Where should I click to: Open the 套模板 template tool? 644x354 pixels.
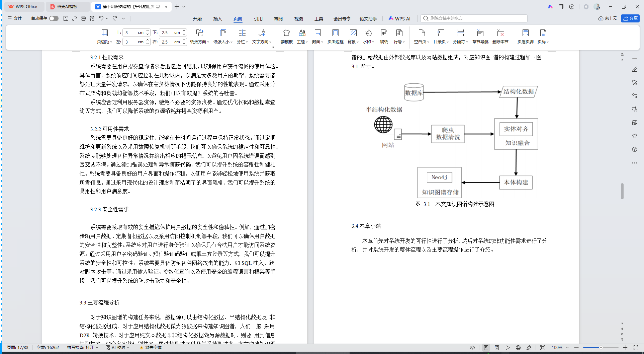(x=287, y=36)
